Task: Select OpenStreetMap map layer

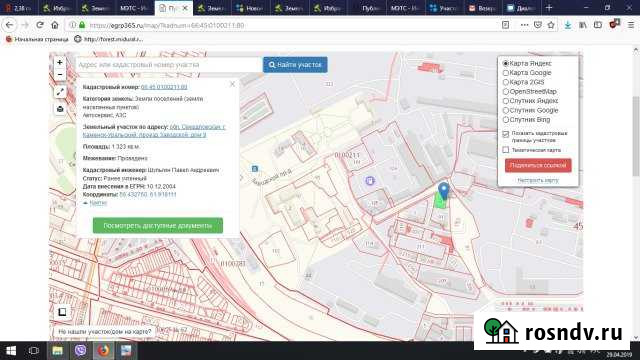Action: [505, 91]
